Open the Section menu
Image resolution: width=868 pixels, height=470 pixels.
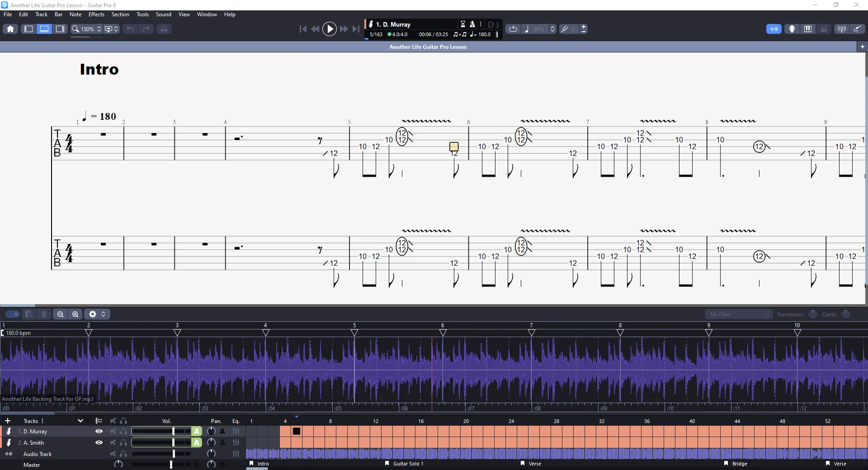120,14
